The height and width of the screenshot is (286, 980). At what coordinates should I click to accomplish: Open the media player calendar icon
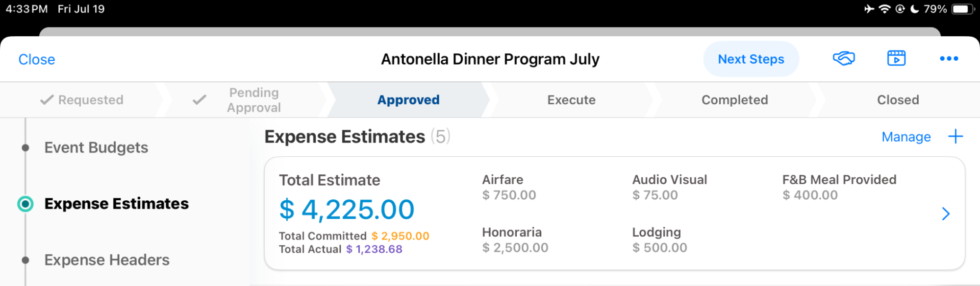tap(896, 59)
